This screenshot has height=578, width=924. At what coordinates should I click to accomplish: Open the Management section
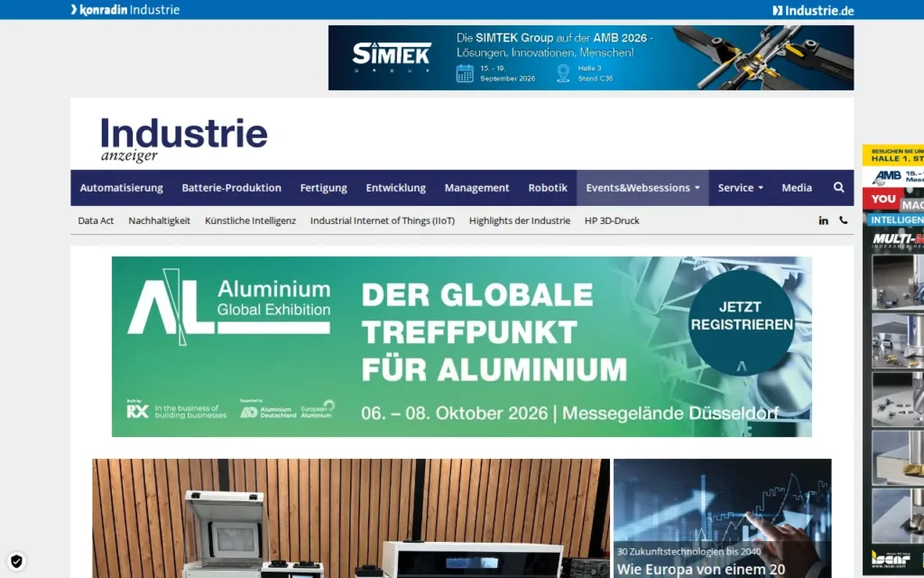tap(476, 188)
